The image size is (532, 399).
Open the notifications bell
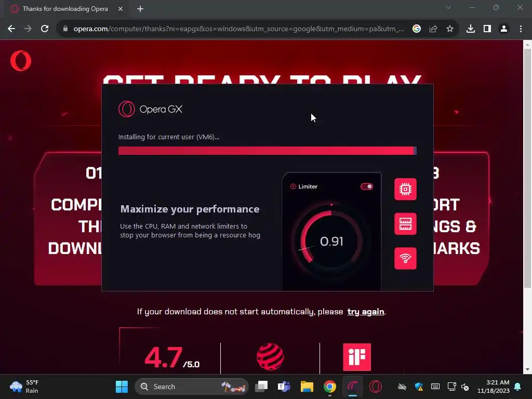[x=518, y=387]
